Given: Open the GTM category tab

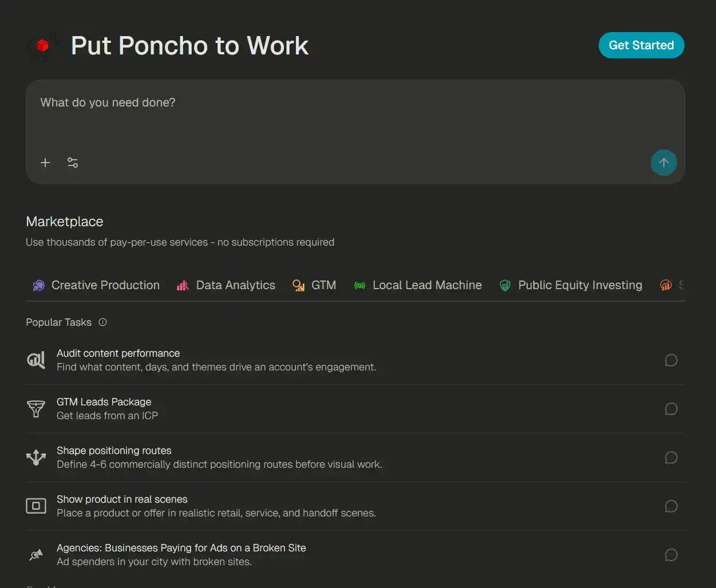Looking at the screenshot, I should click(x=314, y=285).
